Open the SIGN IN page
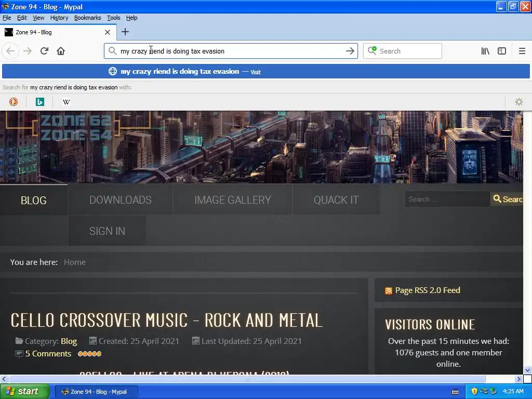The image size is (532, 399). 107,231
